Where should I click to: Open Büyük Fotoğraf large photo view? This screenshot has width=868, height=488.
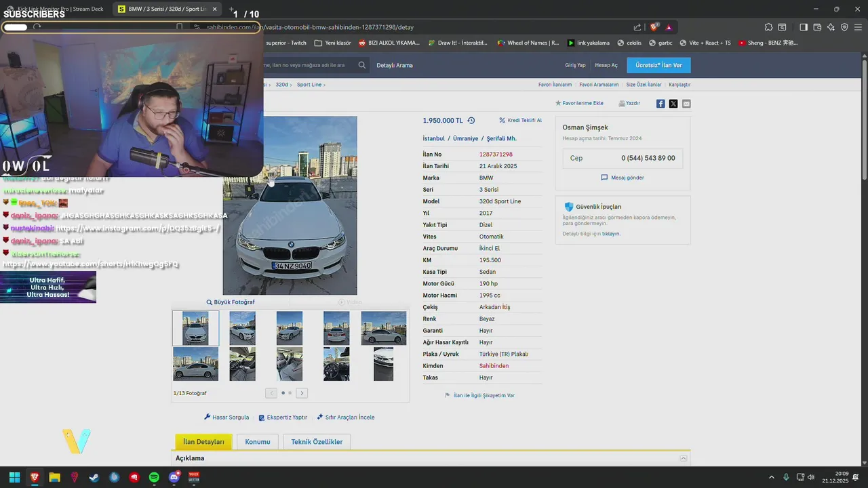pyautogui.click(x=231, y=302)
